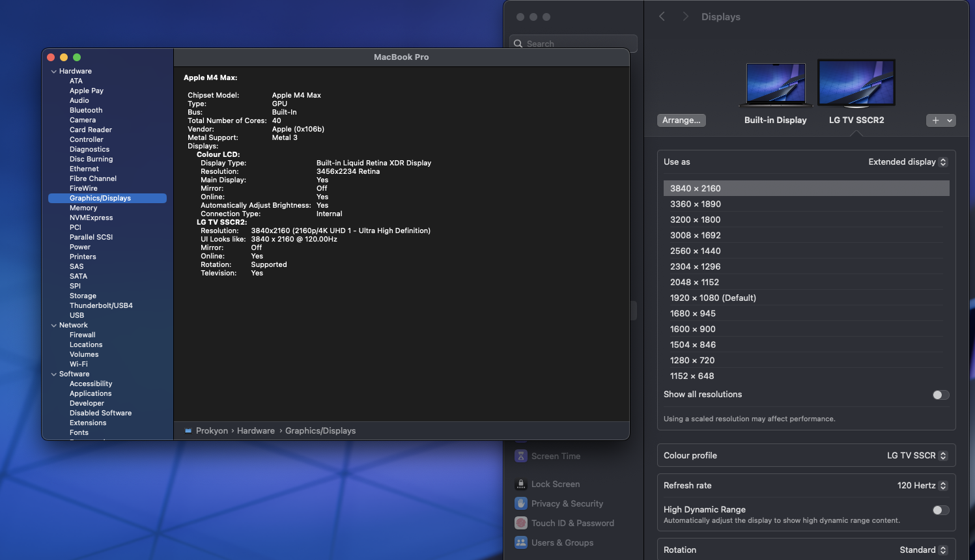Image resolution: width=975 pixels, height=560 pixels.
Task: Select Extensions under Software
Action: [88, 423]
